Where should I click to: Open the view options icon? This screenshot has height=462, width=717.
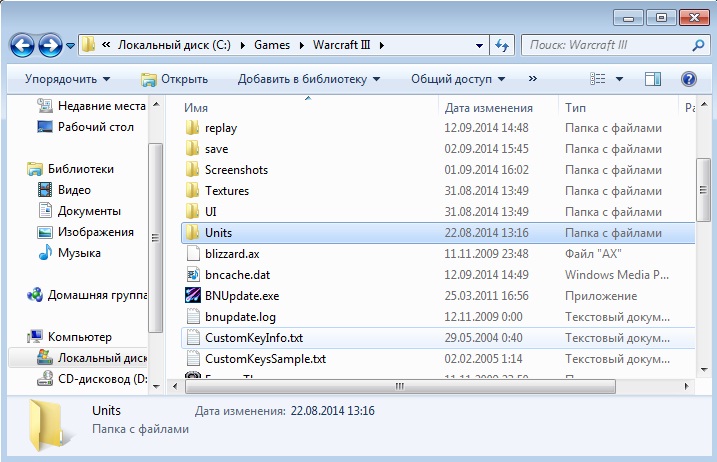click(597, 79)
